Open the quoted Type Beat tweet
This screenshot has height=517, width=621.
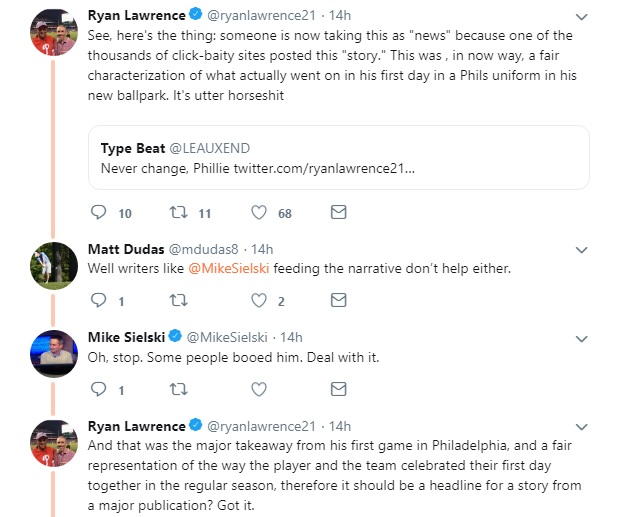click(x=338, y=157)
